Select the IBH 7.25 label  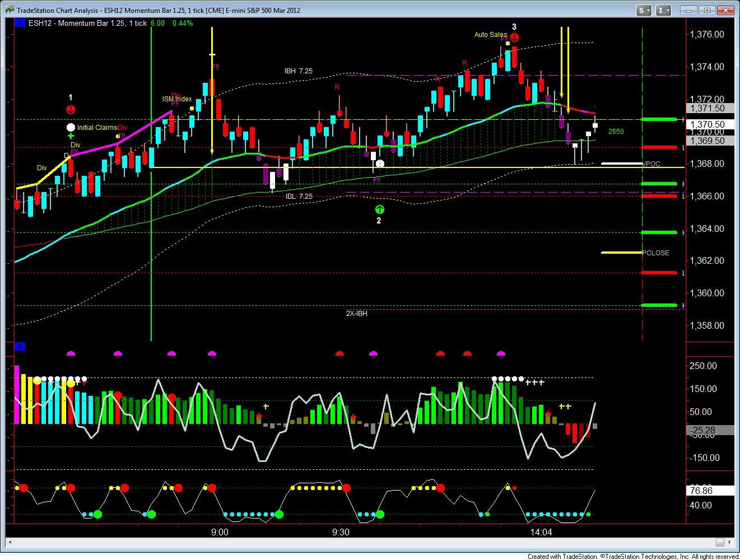[298, 71]
